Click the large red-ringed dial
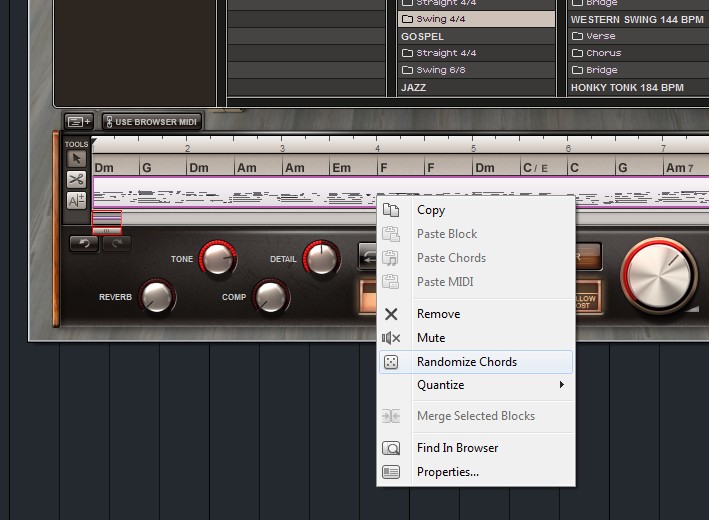The height and width of the screenshot is (520, 709). coord(659,275)
